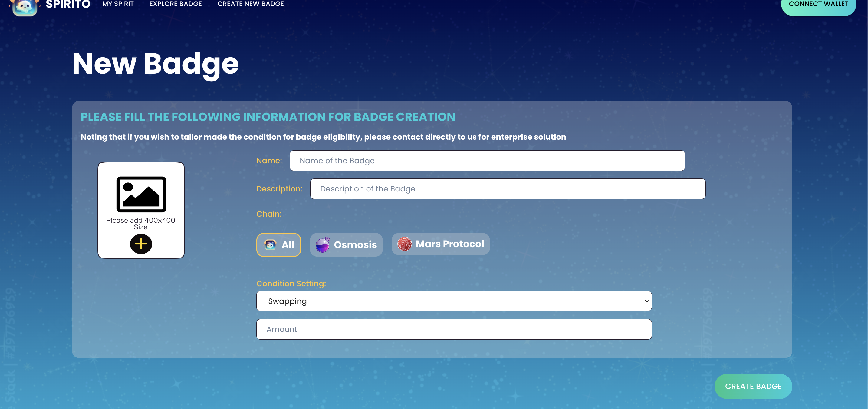Open the Swapping condition dropdown
This screenshot has width=868, height=409.
point(454,301)
